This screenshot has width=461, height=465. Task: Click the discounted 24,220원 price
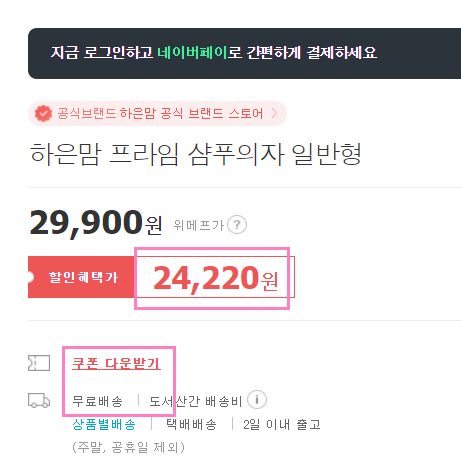point(215,278)
